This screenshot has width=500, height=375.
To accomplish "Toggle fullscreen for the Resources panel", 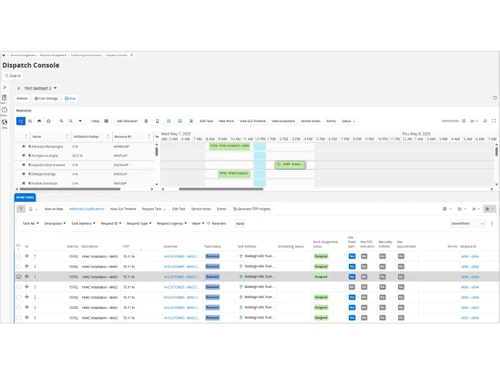I will [494, 121].
